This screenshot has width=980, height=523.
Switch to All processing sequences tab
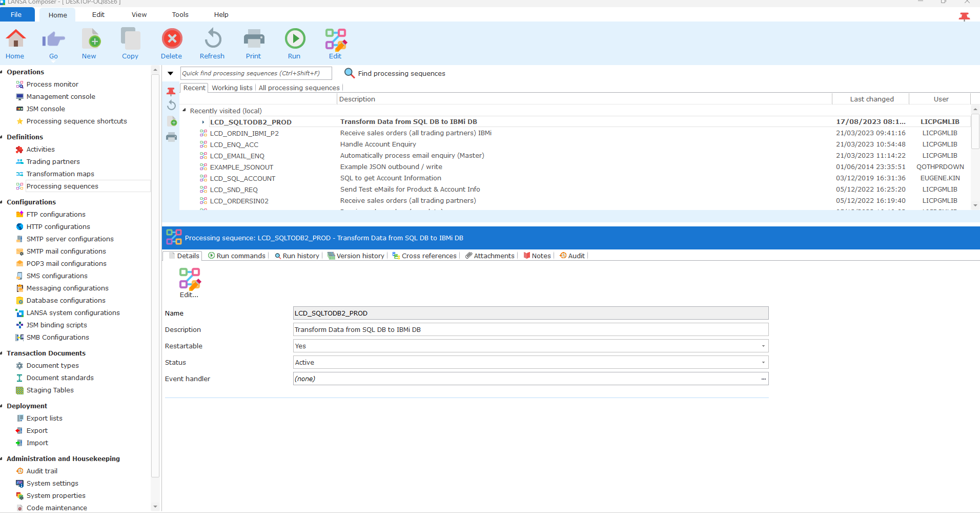coord(299,88)
